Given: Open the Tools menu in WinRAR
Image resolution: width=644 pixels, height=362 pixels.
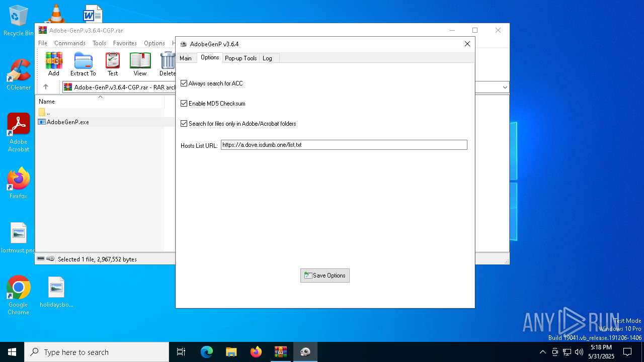Looking at the screenshot, I should [99, 43].
